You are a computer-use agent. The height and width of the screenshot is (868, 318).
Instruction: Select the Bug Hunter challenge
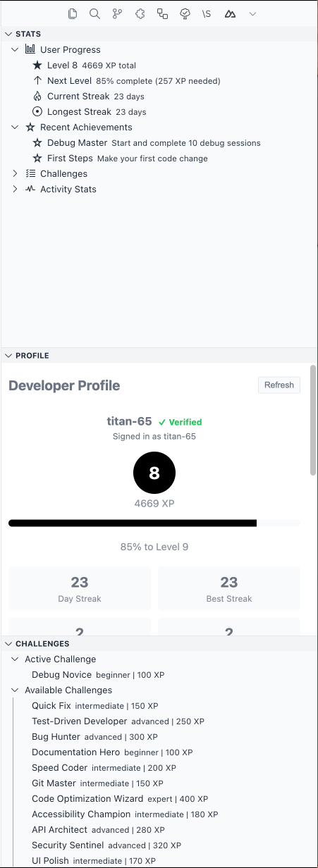pos(159,736)
